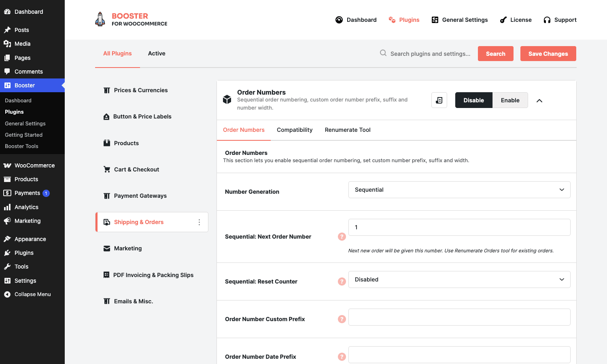Open Booster submenu Getting Started link
This screenshot has width=607, height=364.
click(x=23, y=135)
